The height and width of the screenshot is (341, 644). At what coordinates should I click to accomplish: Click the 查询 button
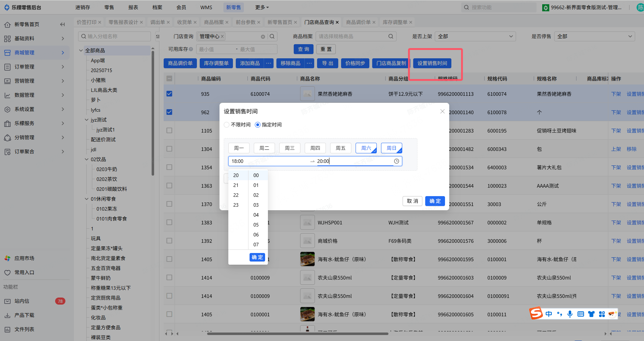(303, 49)
